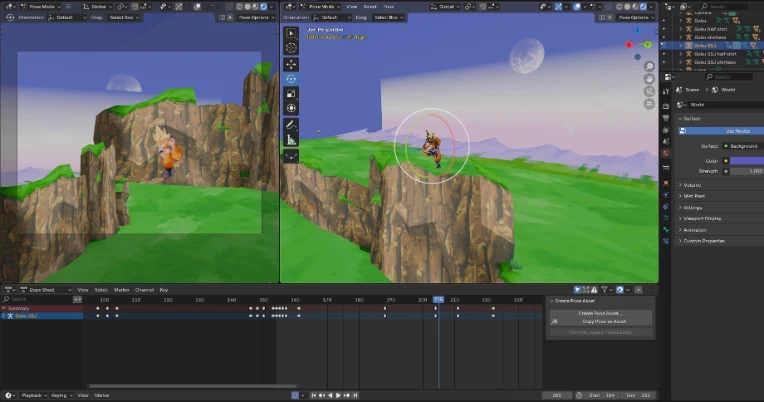The height and width of the screenshot is (402, 764).
Task: Open Pose Options in the right viewport
Action: coord(636,18)
